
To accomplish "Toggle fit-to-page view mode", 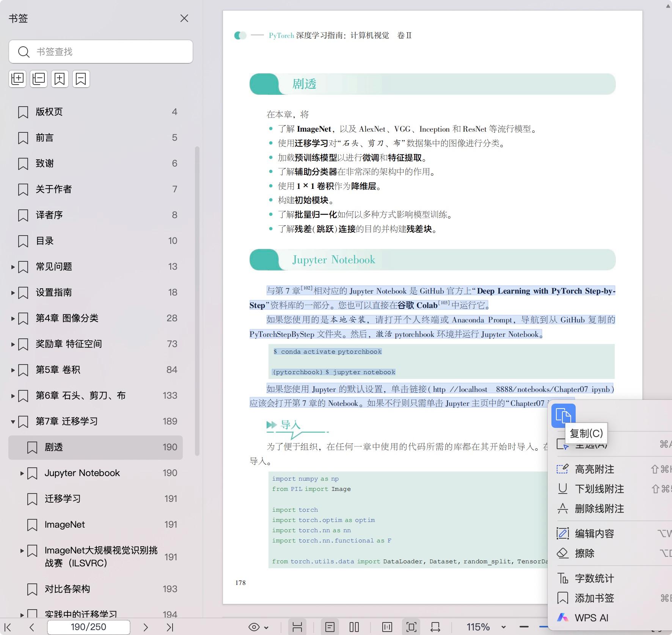I will coord(411,627).
